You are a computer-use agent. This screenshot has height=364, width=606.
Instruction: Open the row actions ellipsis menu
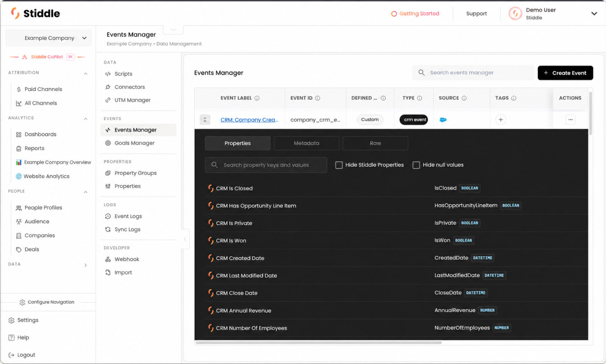pyautogui.click(x=570, y=120)
